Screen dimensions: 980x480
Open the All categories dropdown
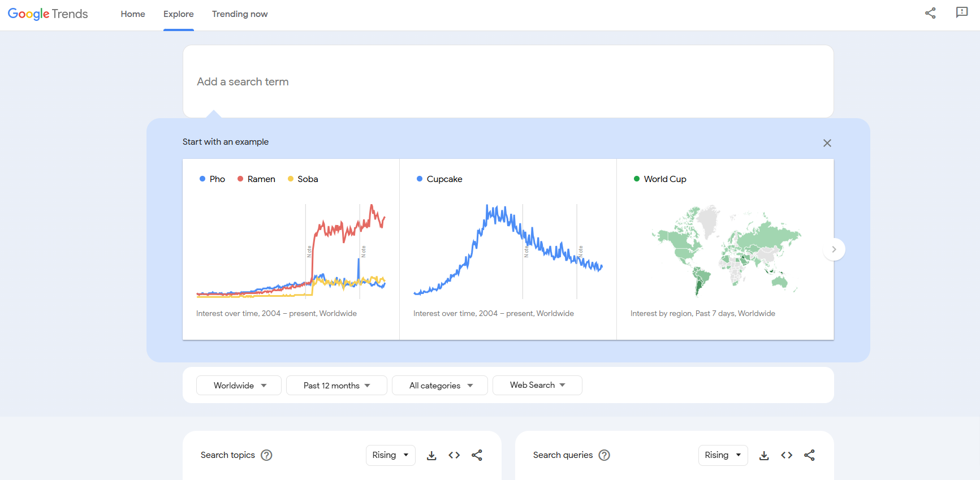point(439,385)
